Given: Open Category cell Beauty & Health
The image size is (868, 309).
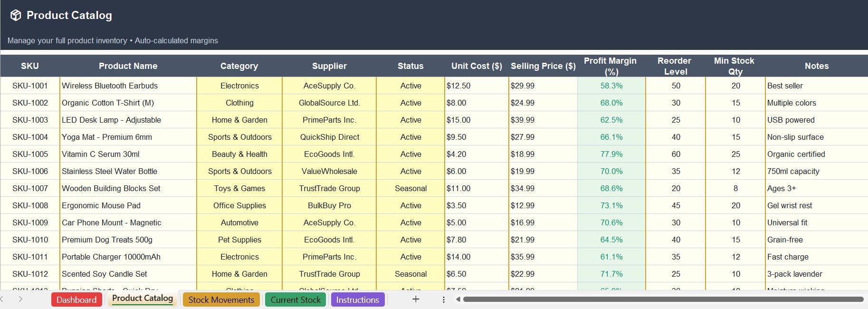Looking at the screenshot, I should 239,154.
